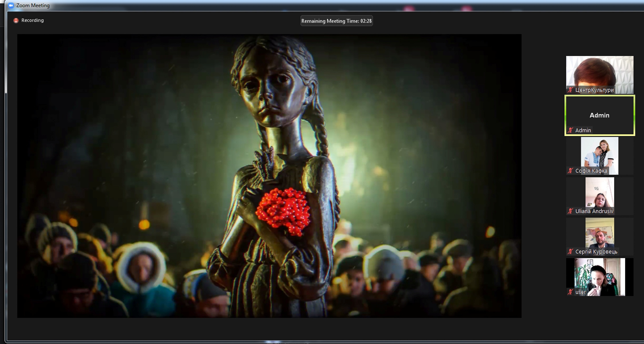
Task: Click muted mic icon beside Софія Кафка
Action: point(570,171)
